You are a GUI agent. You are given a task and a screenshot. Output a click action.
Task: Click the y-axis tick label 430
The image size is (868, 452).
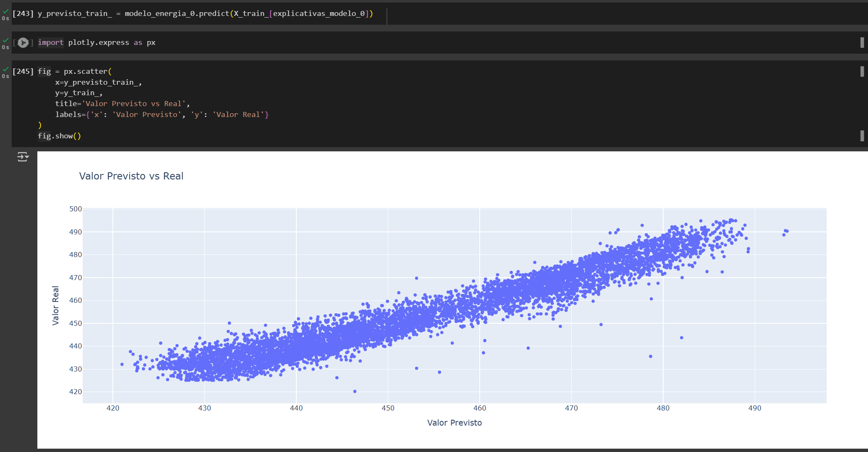(x=76, y=369)
